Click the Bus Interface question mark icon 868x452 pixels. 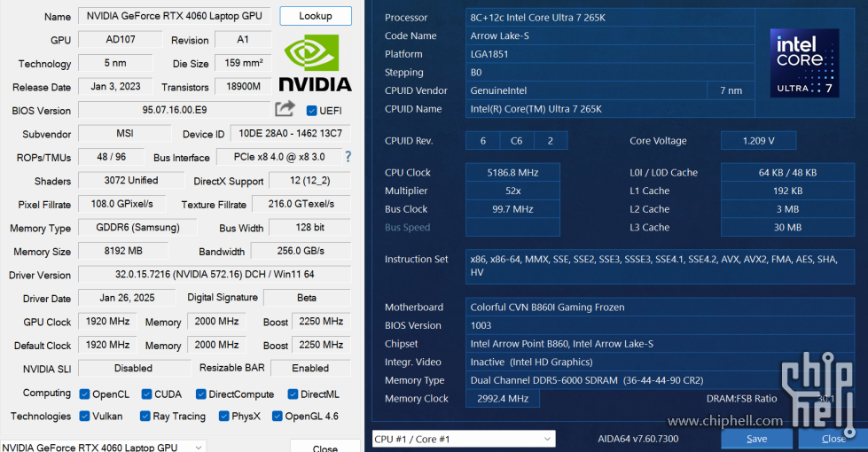[x=348, y=157]
